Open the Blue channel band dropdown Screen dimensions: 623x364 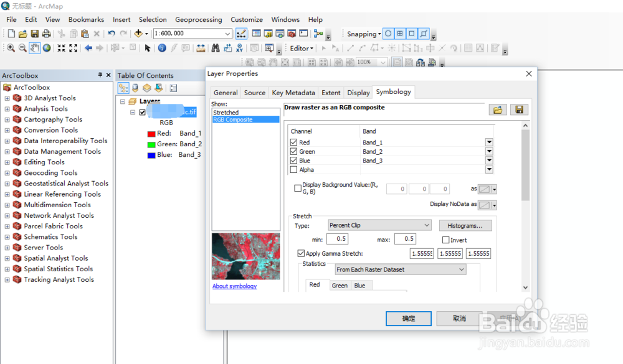489,161
